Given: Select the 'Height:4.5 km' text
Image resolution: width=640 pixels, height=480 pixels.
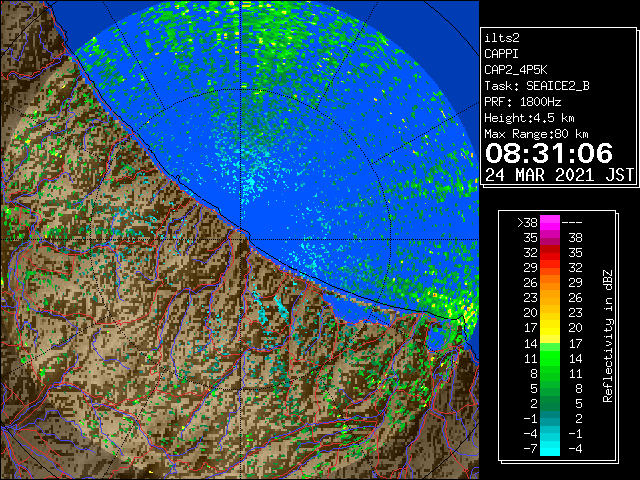Looking at the screenshot, I should pyautogui.click(x=529, y=118).
